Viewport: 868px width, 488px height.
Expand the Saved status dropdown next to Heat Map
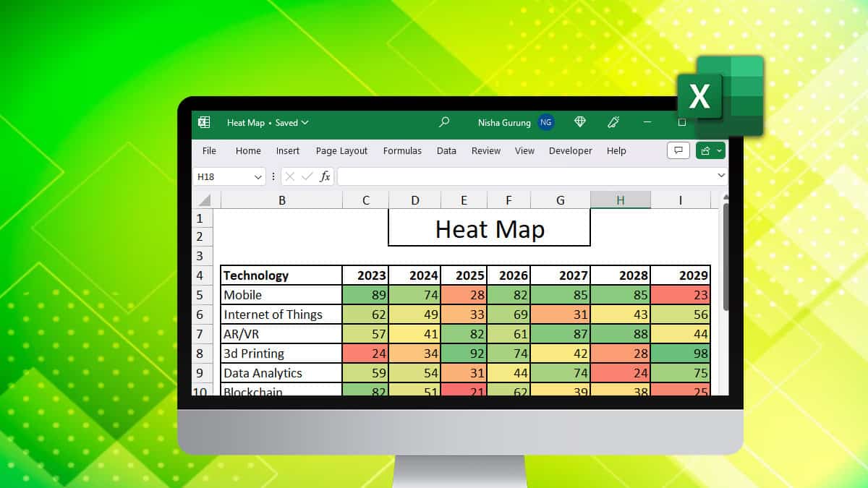(x=304, y=122)
